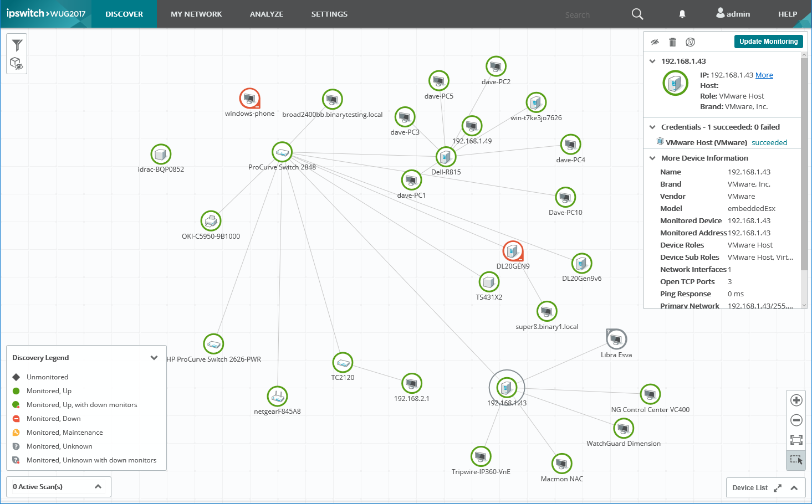Select the OKI-C5950-9B1000 printer node
Viewport: 812px width, 504px height.
(x=211, y=222)
